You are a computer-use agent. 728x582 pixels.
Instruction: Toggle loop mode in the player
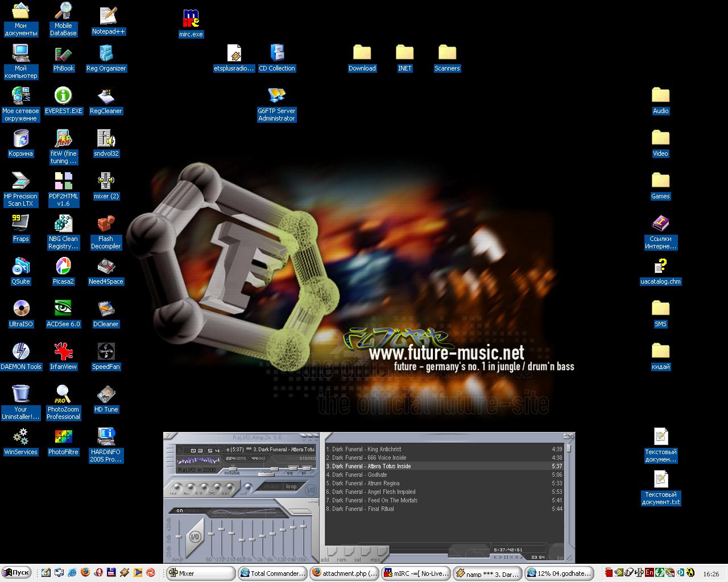click(291, 487)
